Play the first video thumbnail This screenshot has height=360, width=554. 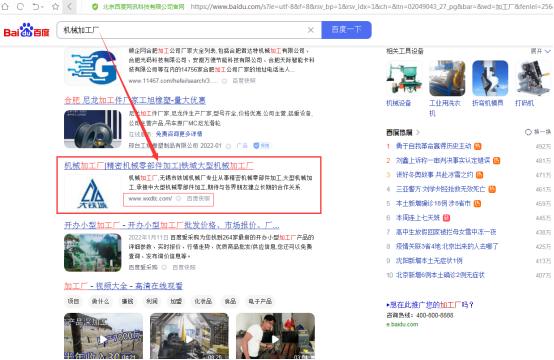(x=104, y=336)
